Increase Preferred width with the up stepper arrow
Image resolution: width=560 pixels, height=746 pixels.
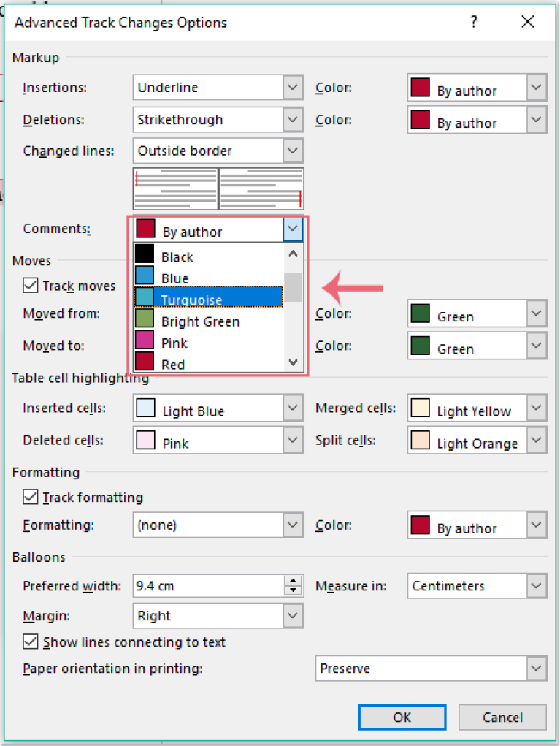click(294, 582)
